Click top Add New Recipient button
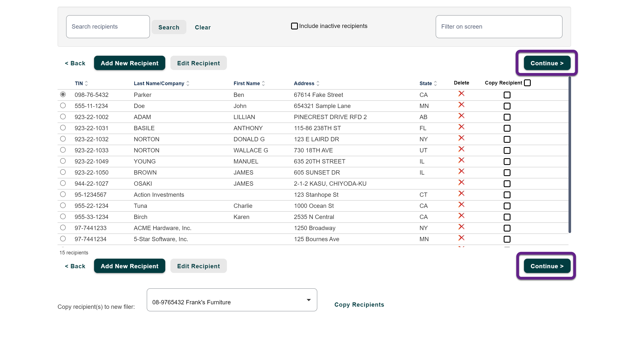This screenshot has width=644, height=347. 129,63
